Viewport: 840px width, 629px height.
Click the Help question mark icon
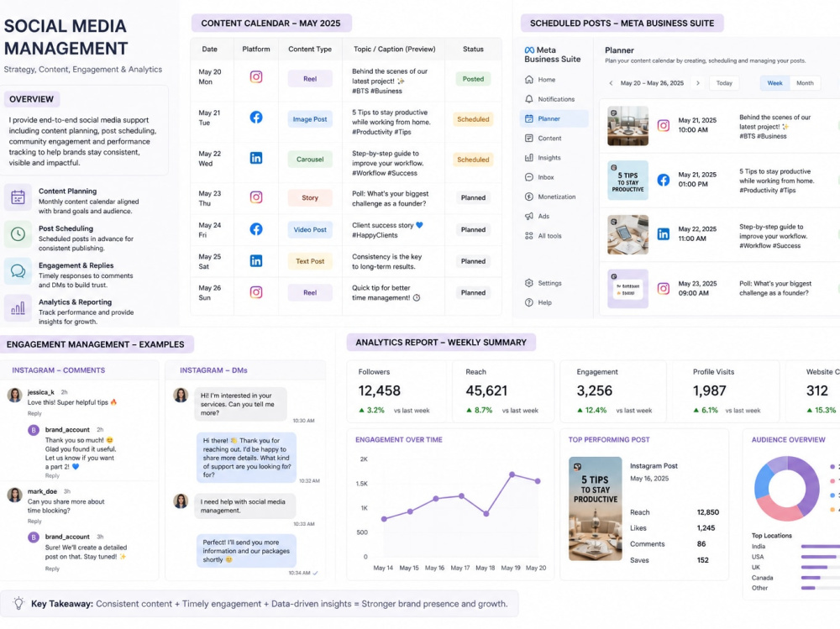click(x=528, y=302)
